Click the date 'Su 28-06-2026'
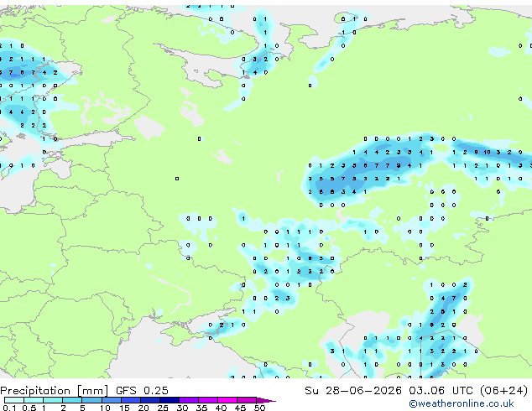The width and height of the screenshot is (532, 411). point(353,391)
